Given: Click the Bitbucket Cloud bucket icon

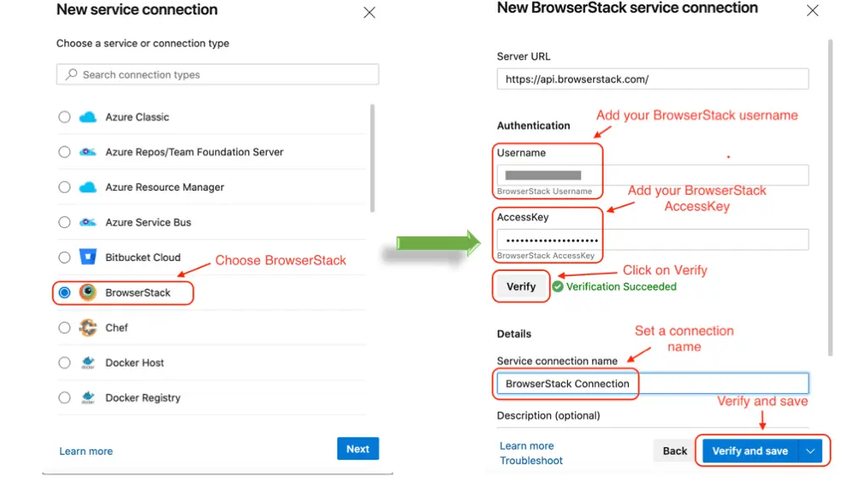Looking at the screenshot, I should pyautogui.click(x=88, y=258).
